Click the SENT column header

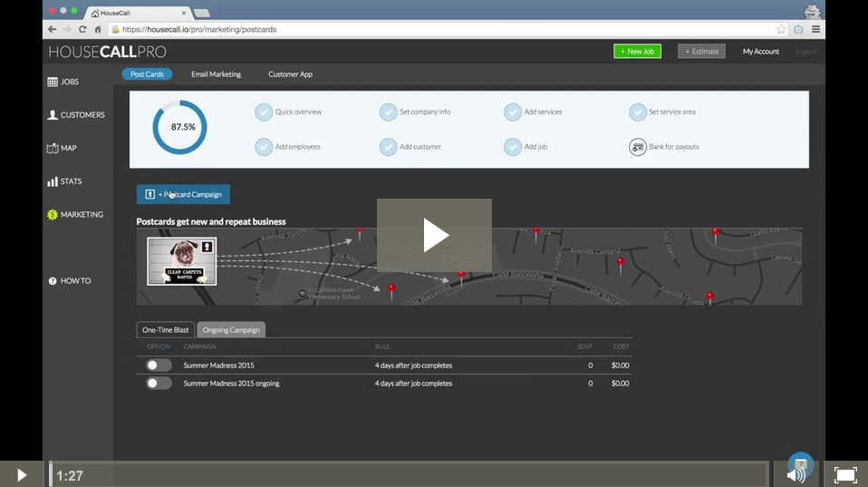click(x=584, y=346)
